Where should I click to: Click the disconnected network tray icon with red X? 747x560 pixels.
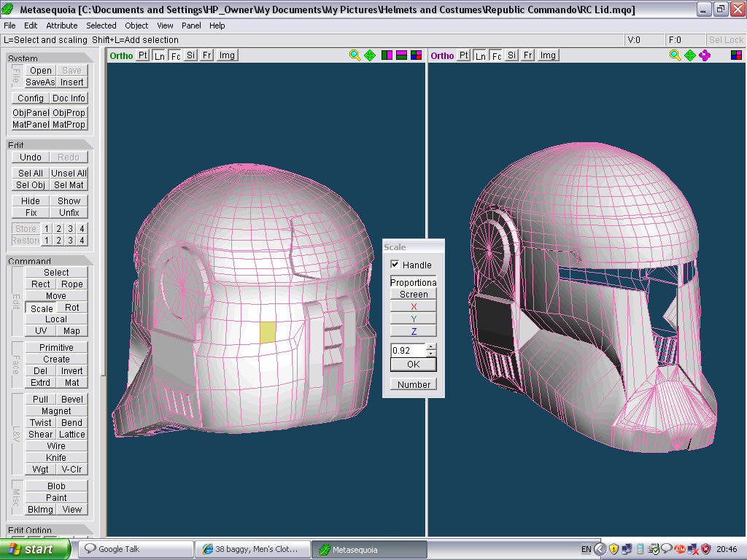[693, 549]
